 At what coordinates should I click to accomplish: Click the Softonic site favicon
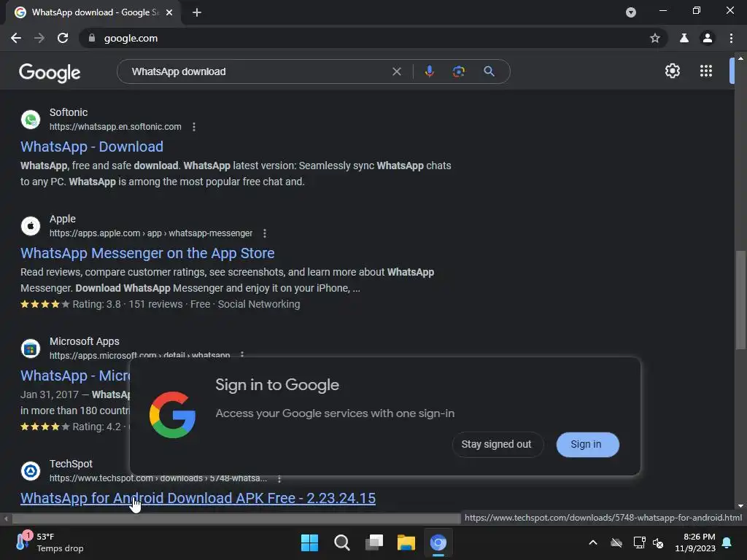pyautogui.click(x=31, y=119)
